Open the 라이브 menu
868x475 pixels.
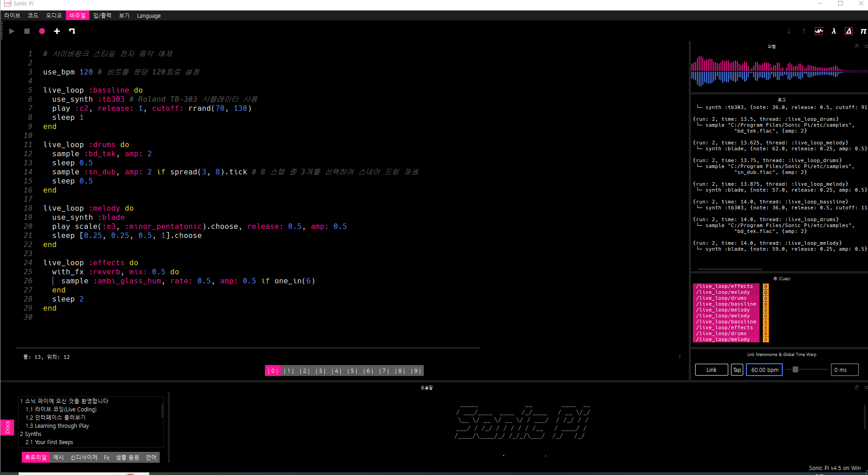coord(12,15)
